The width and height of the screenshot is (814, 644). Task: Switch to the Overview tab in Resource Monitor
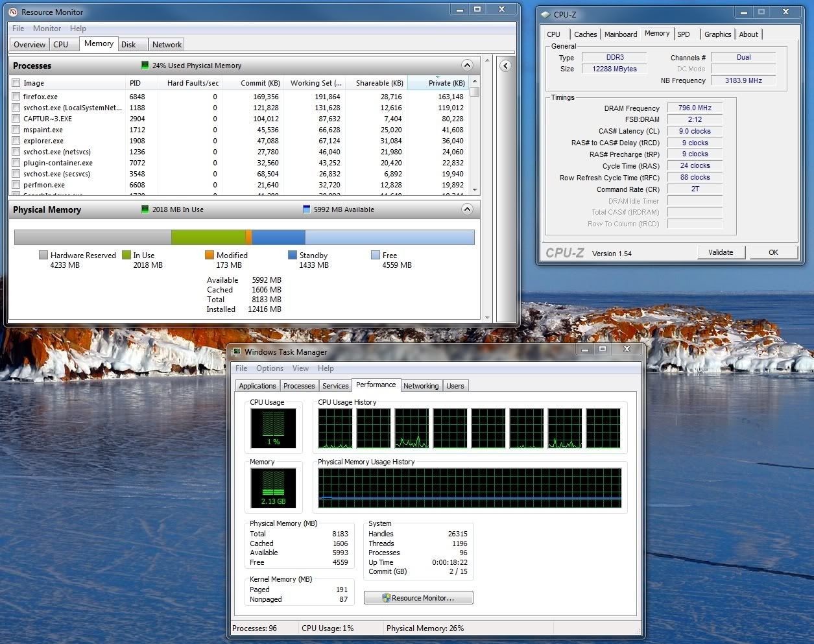pos(30,45)
